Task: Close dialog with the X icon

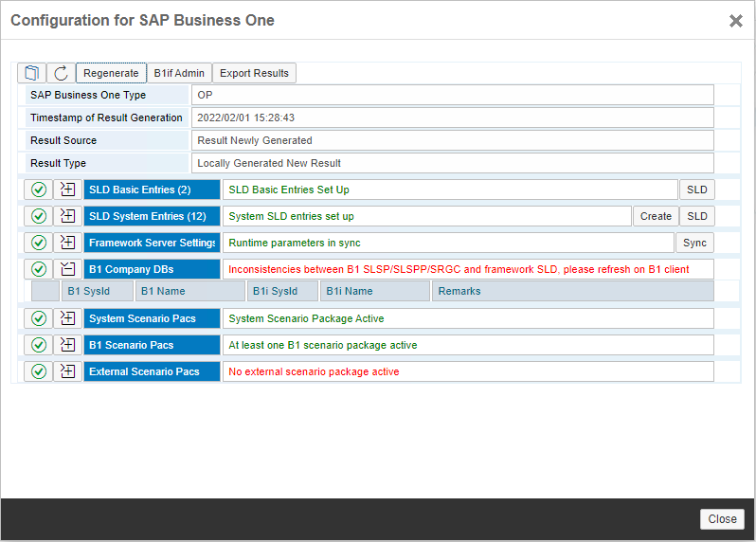Action: tap(736, 21)
